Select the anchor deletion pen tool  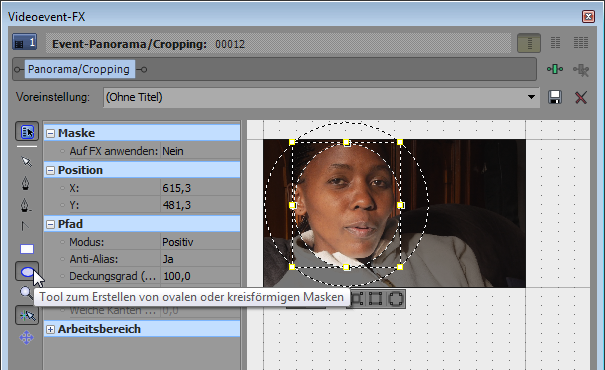point(25,205)
